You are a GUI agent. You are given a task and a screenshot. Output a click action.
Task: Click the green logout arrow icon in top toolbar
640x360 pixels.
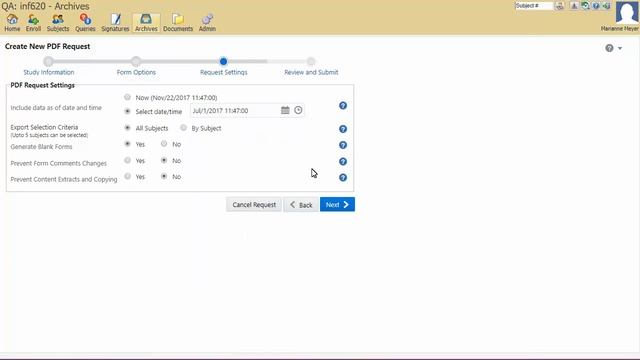(x=607, y=6)
